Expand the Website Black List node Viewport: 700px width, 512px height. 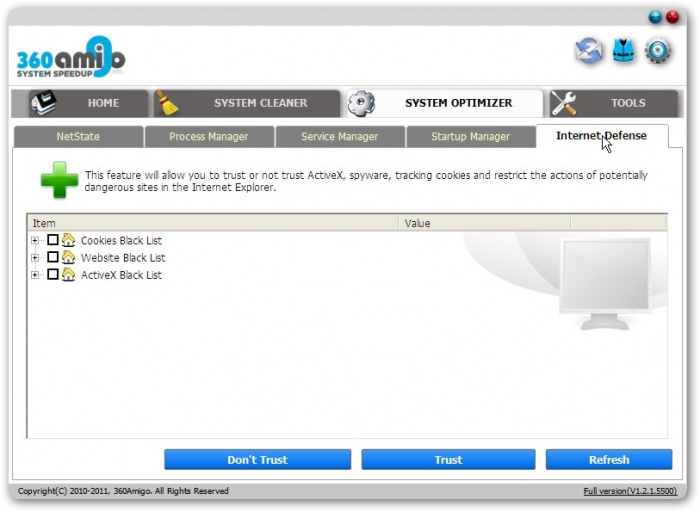(x=35, y=258)
